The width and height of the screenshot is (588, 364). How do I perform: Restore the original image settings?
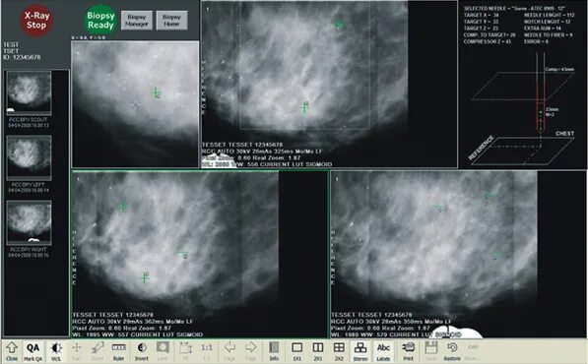(452, 351)
